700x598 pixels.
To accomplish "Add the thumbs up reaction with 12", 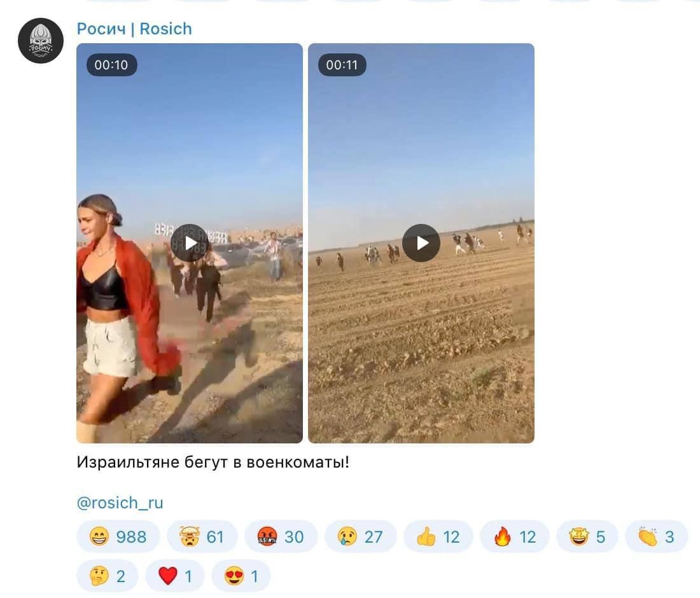I will pyautogui.click(x=438, y=536).
